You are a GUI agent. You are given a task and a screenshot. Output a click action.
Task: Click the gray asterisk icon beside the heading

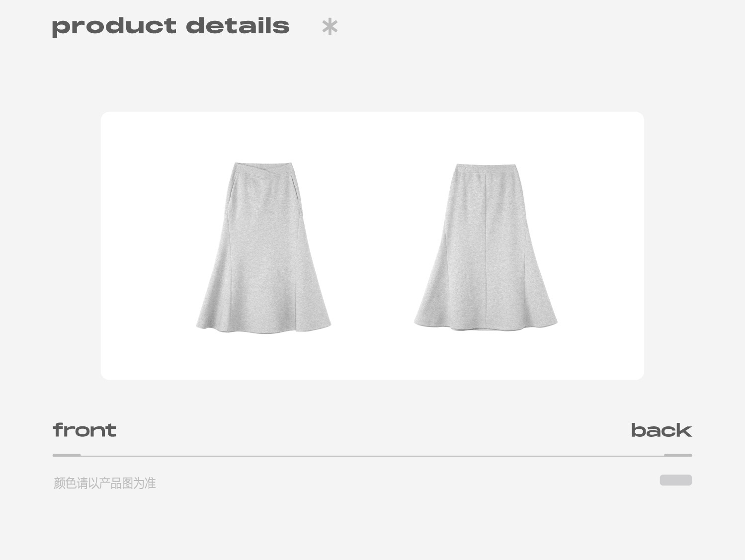point(330,26)
